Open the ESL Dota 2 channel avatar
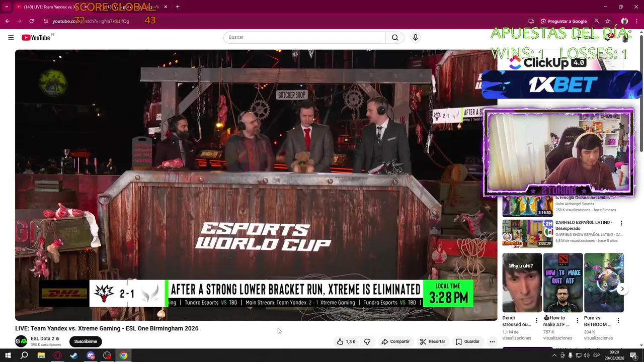 coord(21,341)
